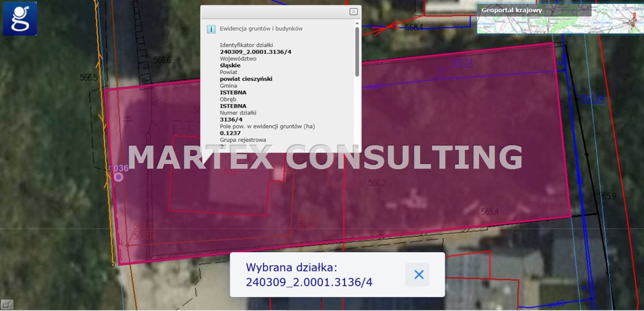Click the blue info icon in popup
644x311 pixels.
click(211, 29)
